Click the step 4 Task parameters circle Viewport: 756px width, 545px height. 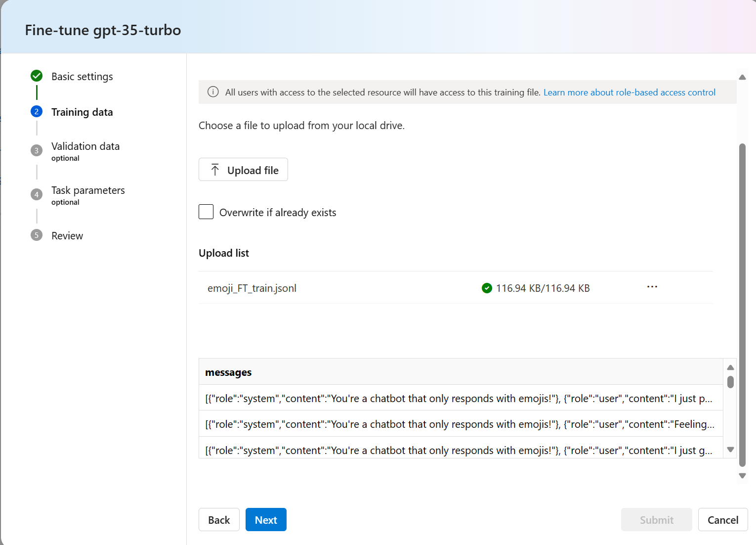click(37, 194)
